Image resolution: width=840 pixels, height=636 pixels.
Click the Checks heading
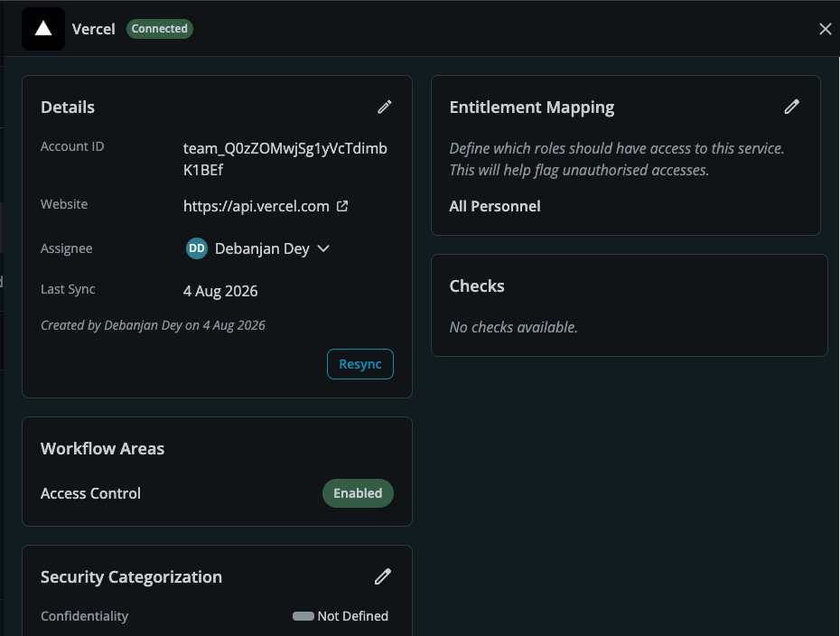point(477,286)
